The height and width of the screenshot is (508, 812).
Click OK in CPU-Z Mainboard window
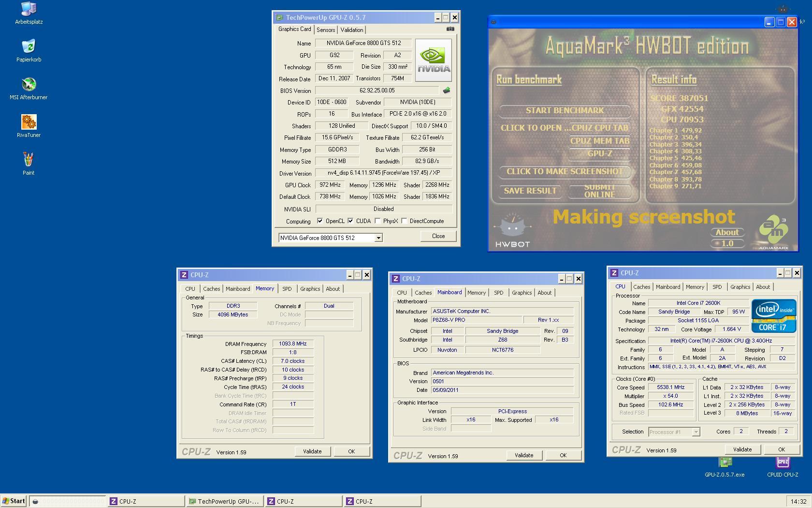[563, 455]
